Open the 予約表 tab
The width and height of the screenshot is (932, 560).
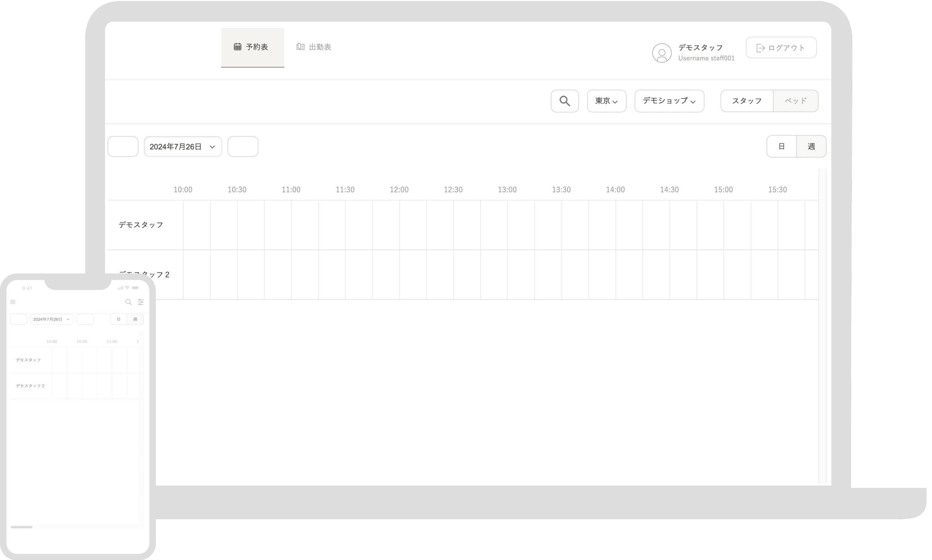(252, 47)
